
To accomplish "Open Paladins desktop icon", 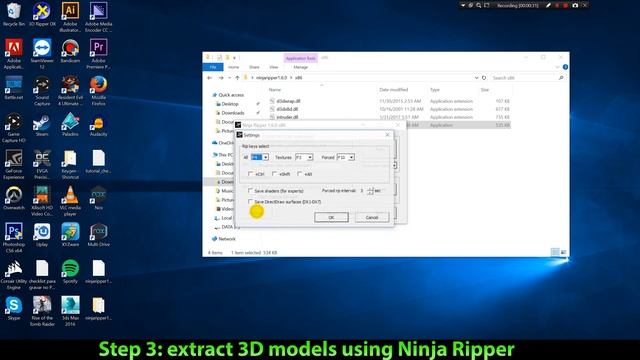I will coord(70,125).
